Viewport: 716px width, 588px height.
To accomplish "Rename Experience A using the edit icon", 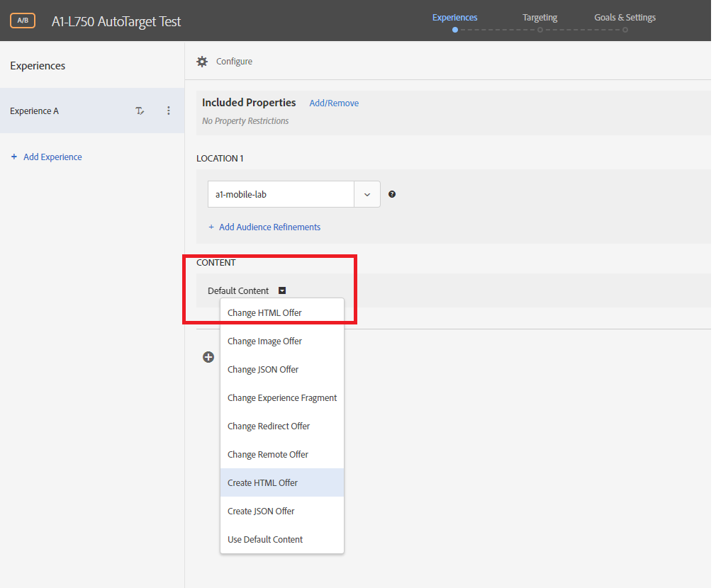I will 140,111.
